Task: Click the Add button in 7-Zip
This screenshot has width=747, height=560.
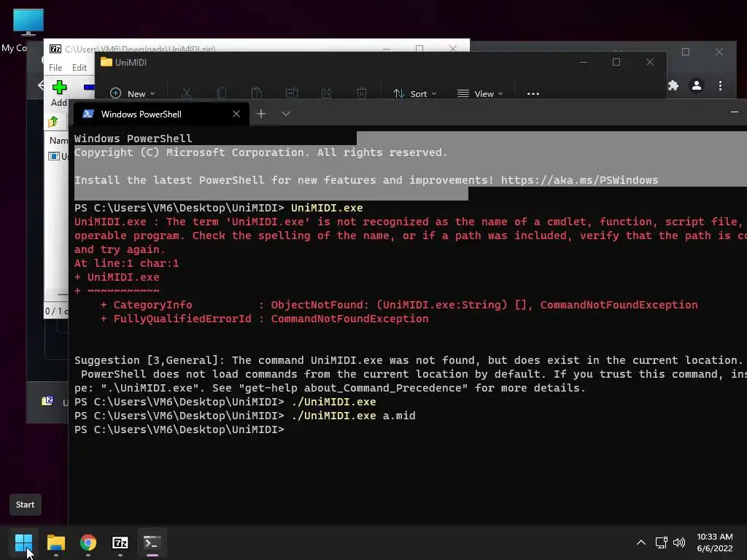Action: pos(59,93)
